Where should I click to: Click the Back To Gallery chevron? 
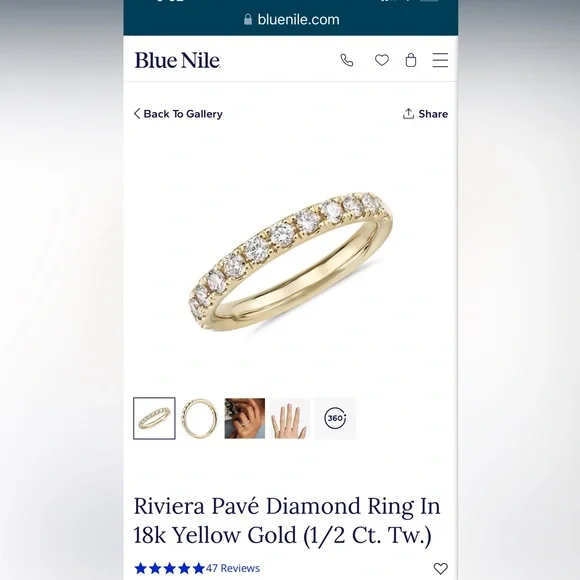click(x=137, y=114)
